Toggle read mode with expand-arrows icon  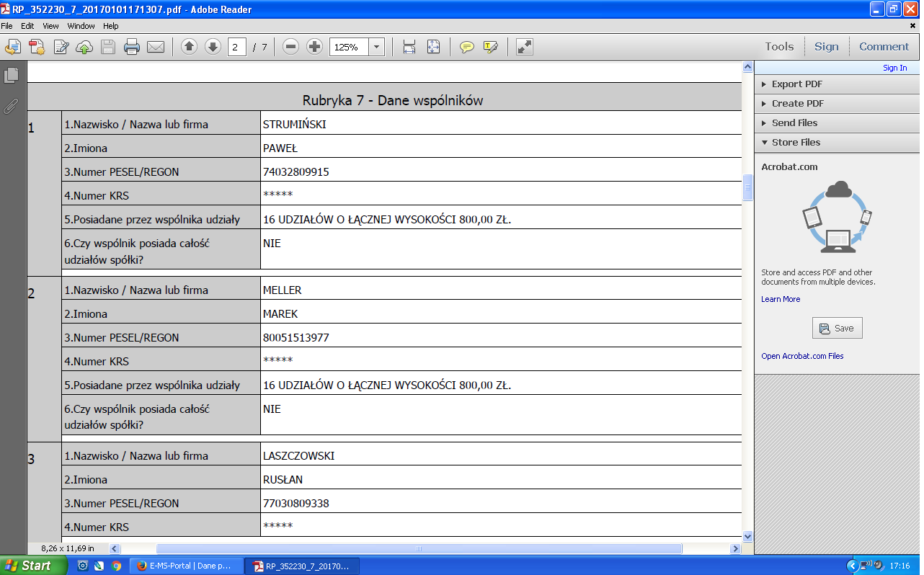(x=525, y=47)
